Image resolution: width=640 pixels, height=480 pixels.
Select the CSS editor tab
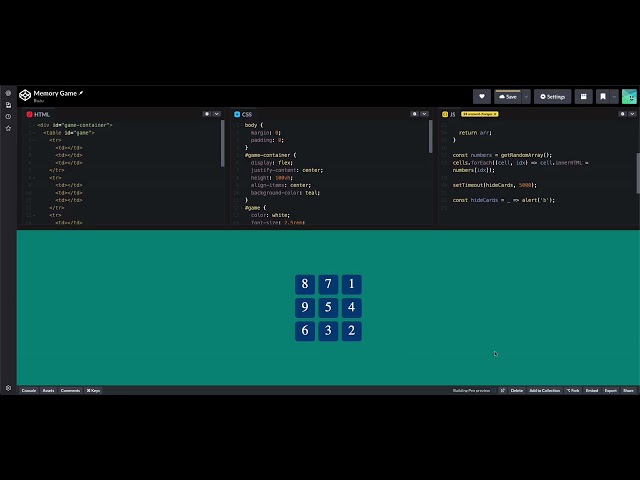(243, 114)
